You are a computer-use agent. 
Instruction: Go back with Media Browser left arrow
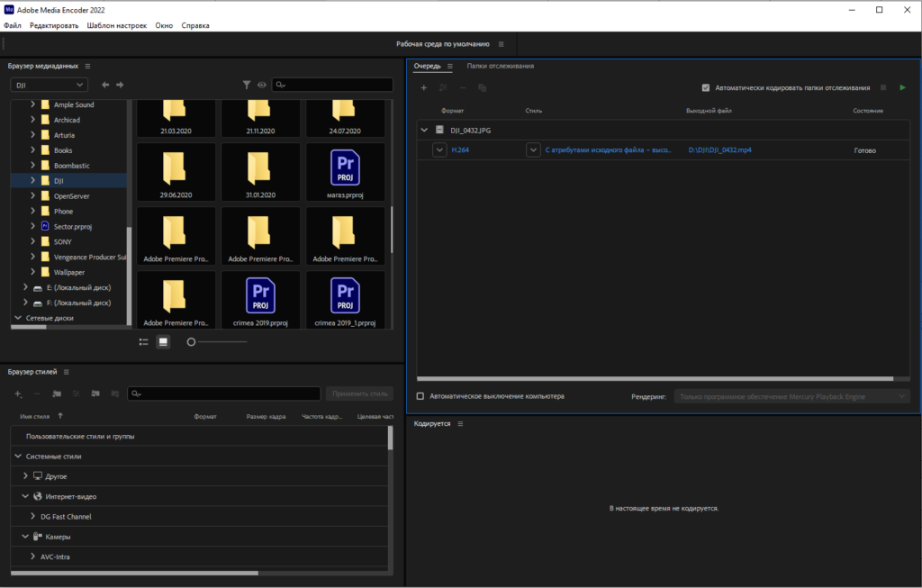(x=105, y=85)
